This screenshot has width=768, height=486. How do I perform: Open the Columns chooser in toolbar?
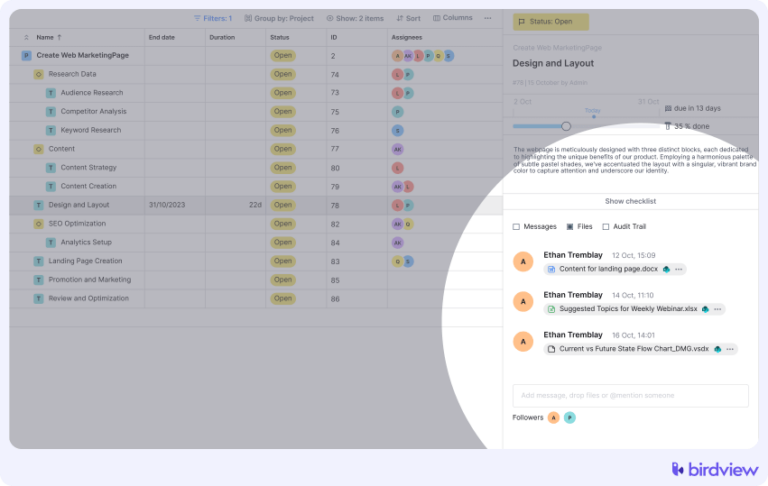point(452,18)
